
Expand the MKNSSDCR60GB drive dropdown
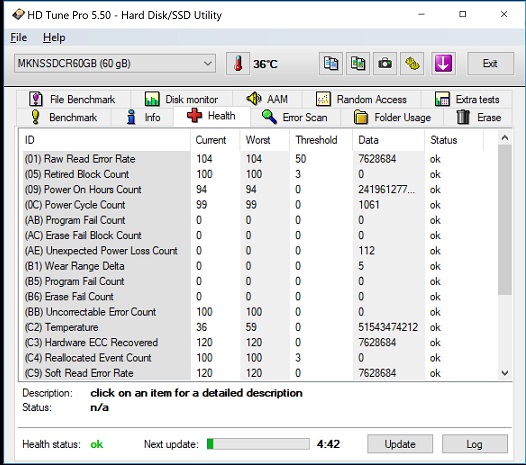coord(115,63)
